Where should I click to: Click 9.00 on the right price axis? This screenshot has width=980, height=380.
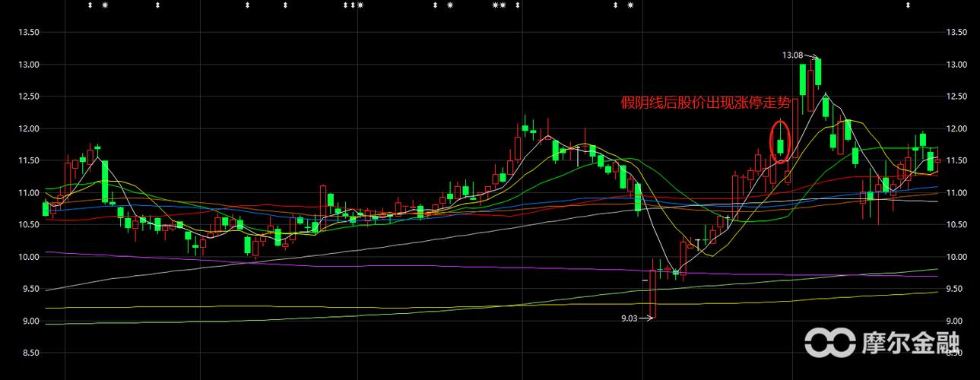point(954,321)
